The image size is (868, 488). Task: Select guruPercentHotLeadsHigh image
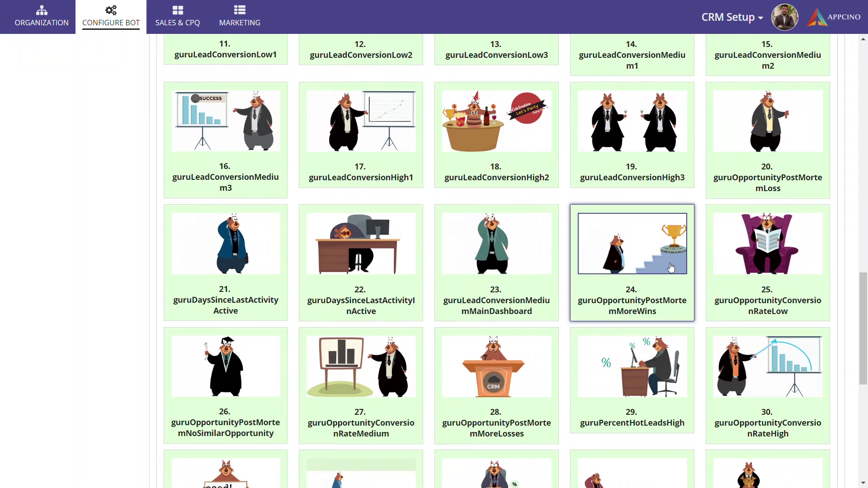pyautogui.click(x=632, y=366)
